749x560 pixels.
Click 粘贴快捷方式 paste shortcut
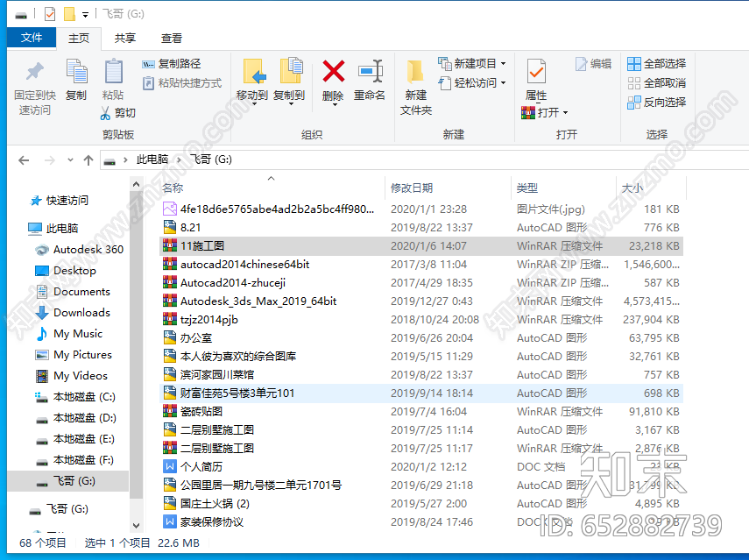click(182, 83)
